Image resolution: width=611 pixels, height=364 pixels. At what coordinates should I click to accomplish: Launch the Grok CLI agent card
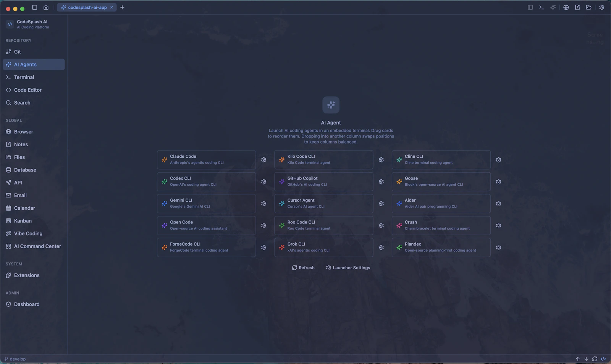pyautogui.click(x=324, y=248)
